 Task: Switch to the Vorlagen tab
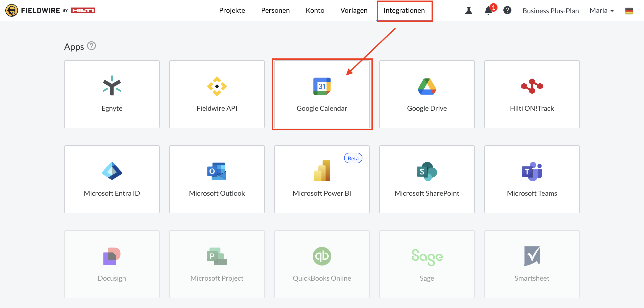coord(354,10)
